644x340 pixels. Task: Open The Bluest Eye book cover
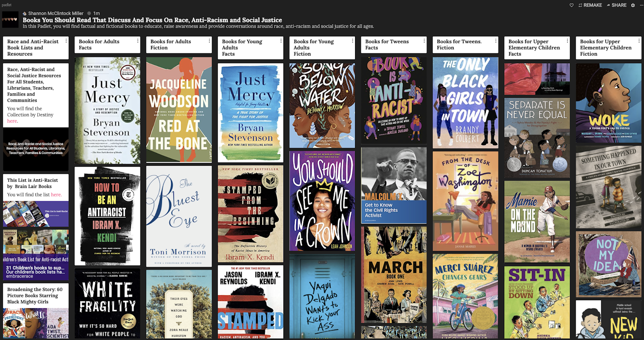(x=179, y=216)
